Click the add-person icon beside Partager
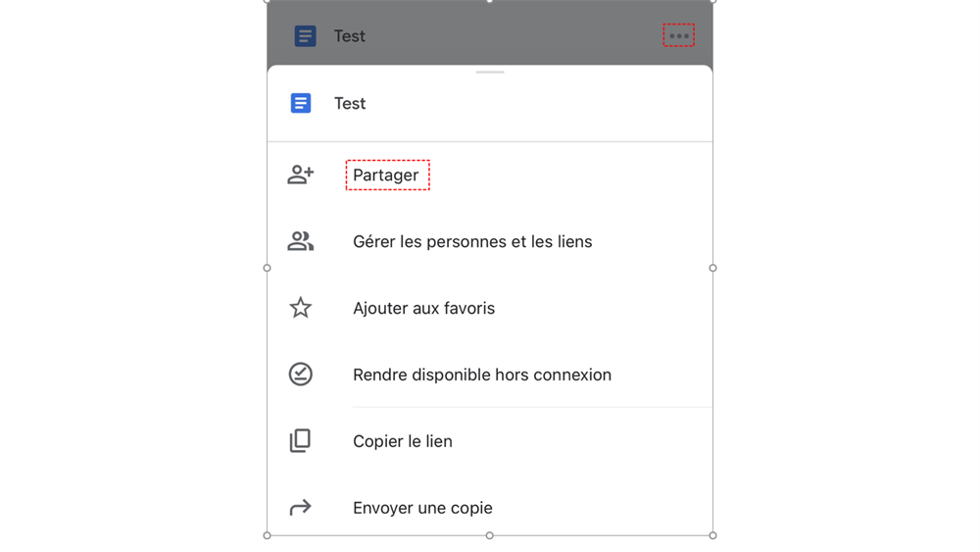Screen dimensions: 980x552 pyautogui.click(x=301, y=175)
